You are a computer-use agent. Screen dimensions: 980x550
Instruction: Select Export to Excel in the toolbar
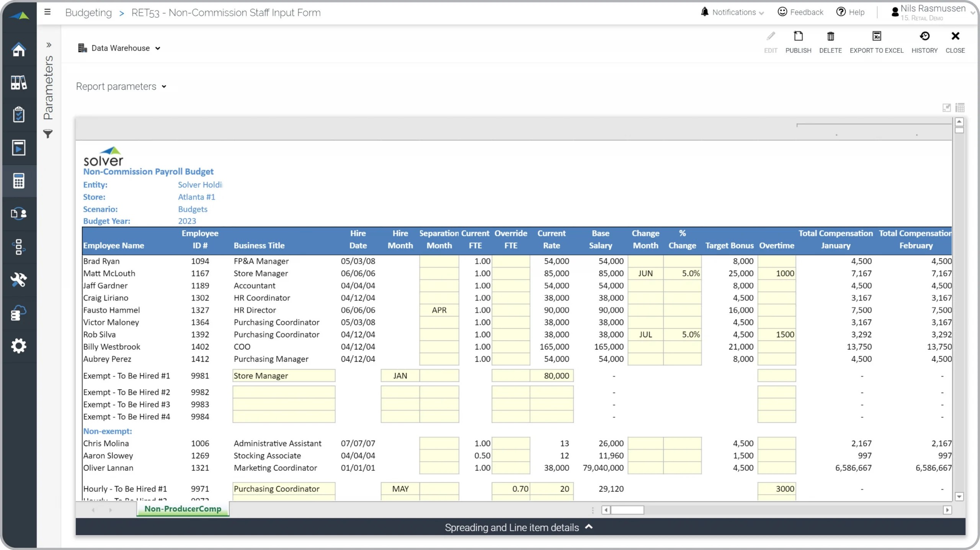tap(877, 41)
